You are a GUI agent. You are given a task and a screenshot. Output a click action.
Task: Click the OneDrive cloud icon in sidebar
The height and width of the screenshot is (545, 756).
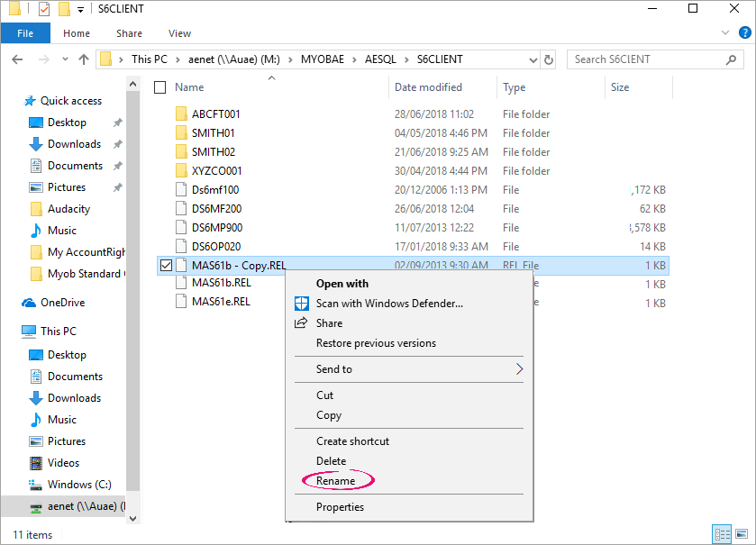29,303
